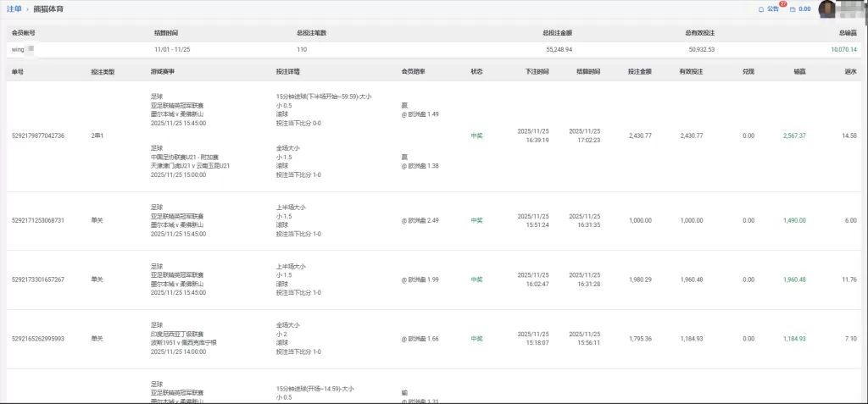Screen dimensions: 868x404
Task: Click the 下注时间 column header
Action: pos(537,72)
